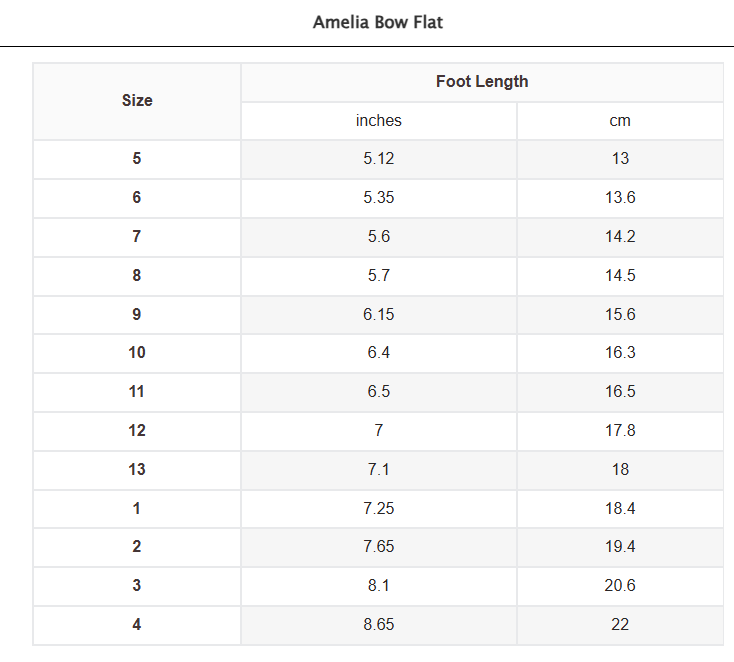Select the 6.15 inches value

[x=379, y=314]
